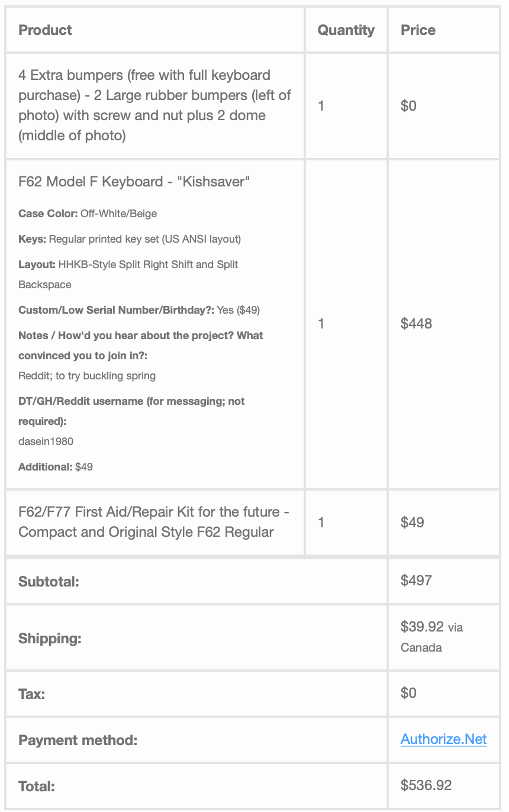509x812 pixels.
Task: Click the Additional: $49 line
Action: point(56,467)
